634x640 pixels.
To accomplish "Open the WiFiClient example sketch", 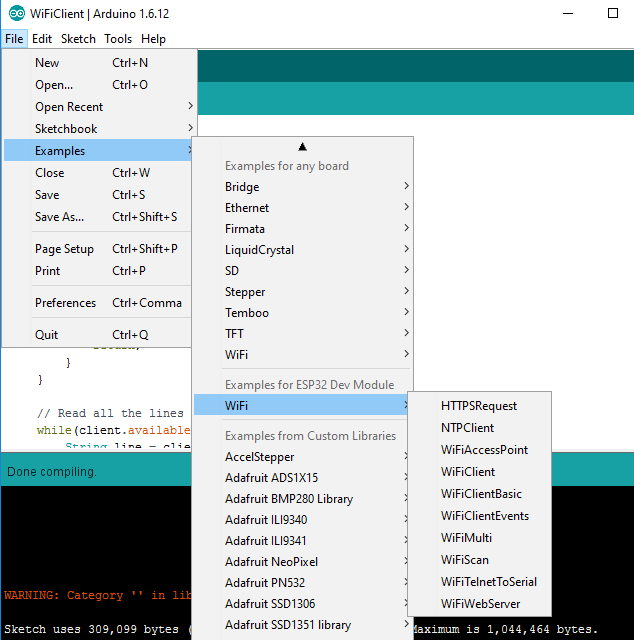I will [x=468, y=472].
